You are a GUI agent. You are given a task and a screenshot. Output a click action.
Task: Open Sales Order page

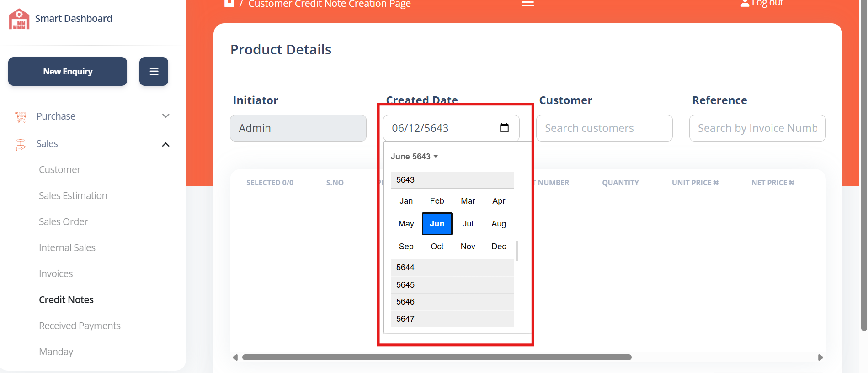point(64,222)
